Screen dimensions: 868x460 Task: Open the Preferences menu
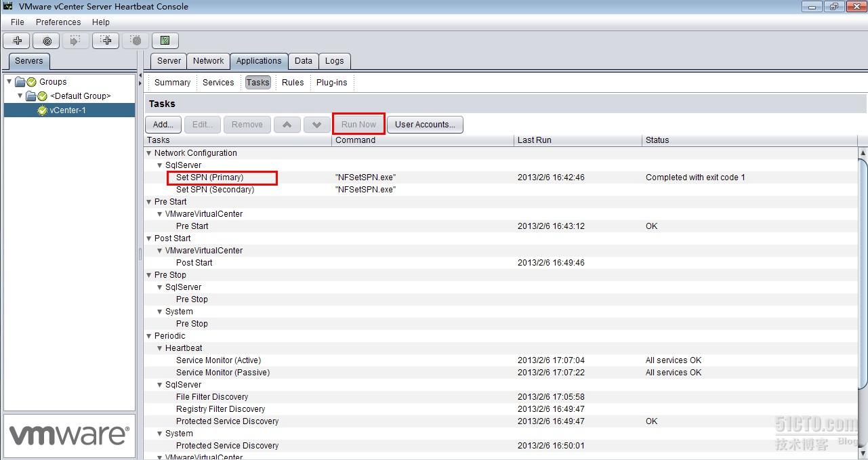(58, 22)
